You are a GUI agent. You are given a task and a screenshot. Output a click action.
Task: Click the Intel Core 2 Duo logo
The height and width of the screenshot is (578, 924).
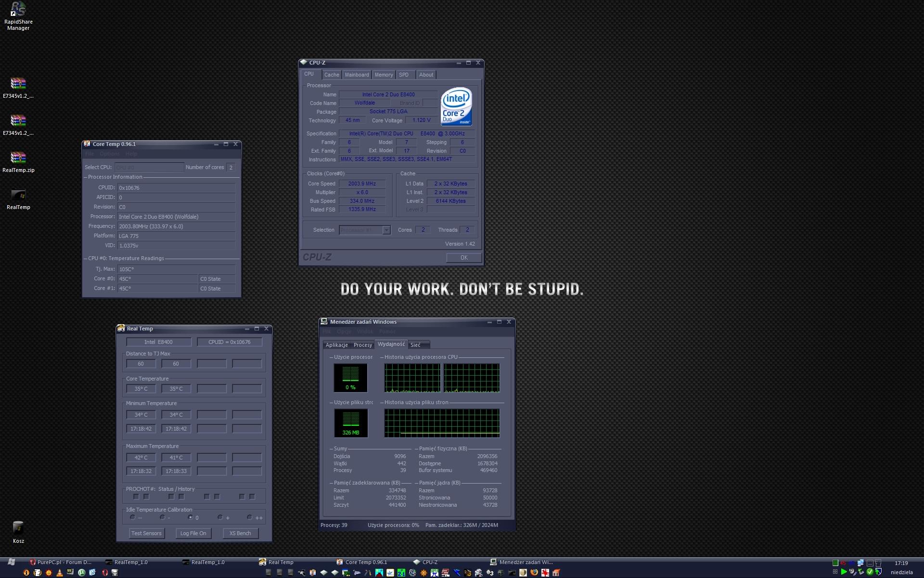(456, 106)
